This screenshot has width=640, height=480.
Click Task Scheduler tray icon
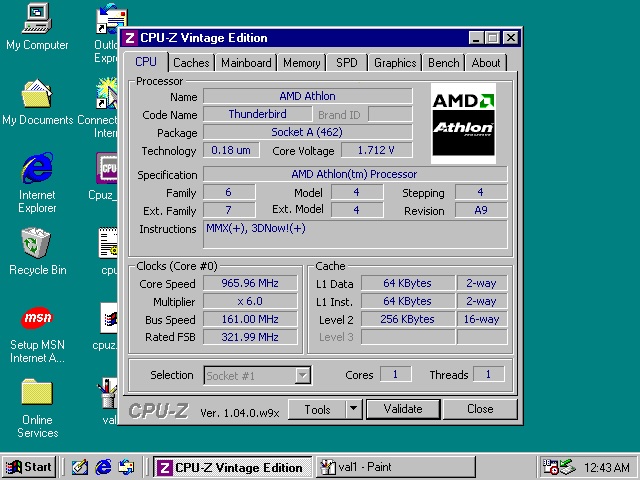click(x=550, y=467)
